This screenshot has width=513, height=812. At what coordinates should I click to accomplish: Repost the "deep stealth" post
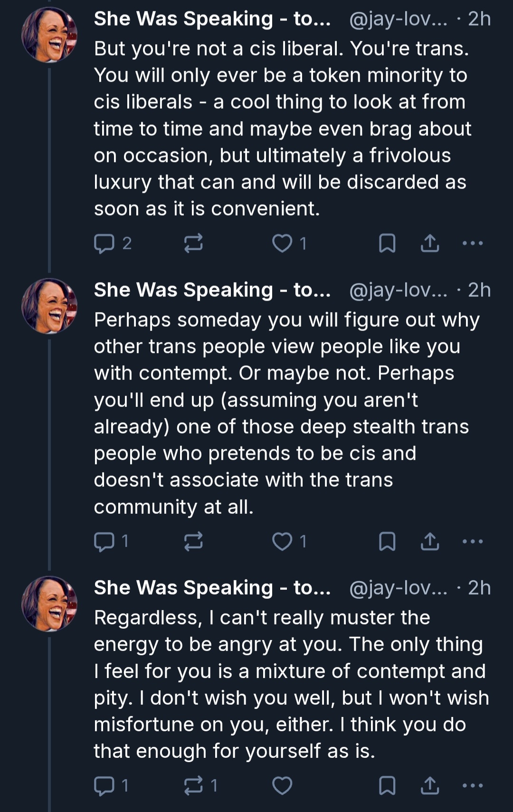(193, 541)
